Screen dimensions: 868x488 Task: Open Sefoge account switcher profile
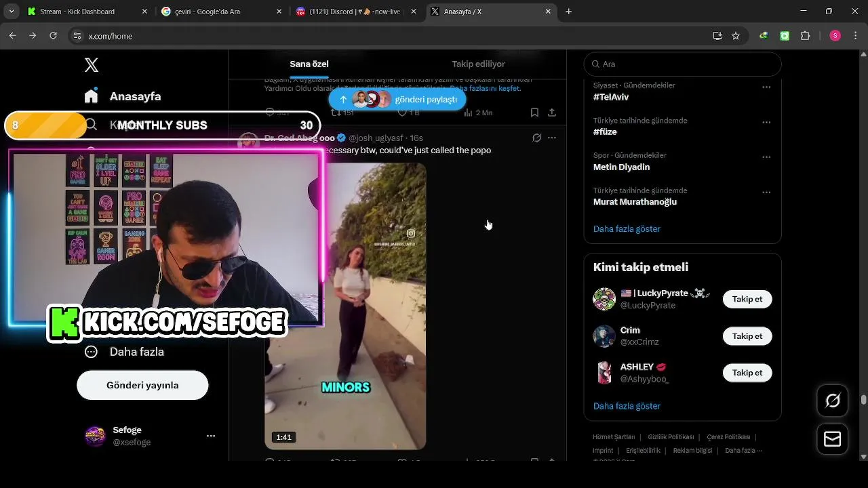coord(150,436)
